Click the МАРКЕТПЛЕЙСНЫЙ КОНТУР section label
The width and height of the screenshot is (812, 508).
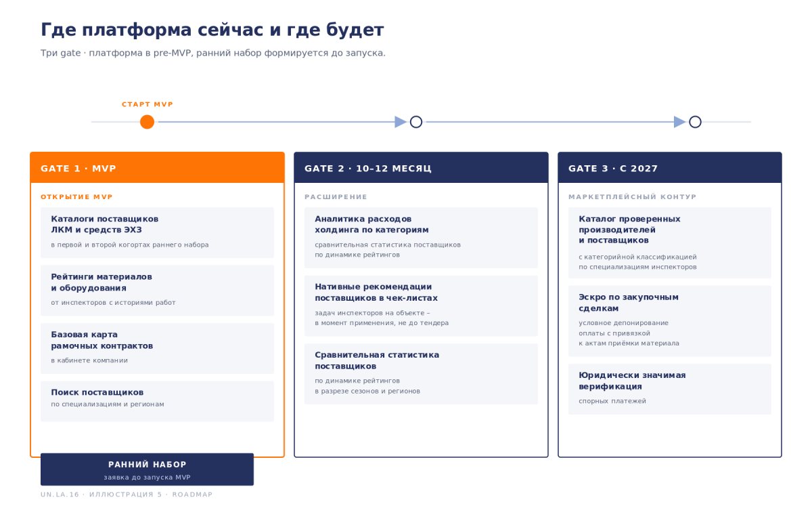(x=632, y=197)
